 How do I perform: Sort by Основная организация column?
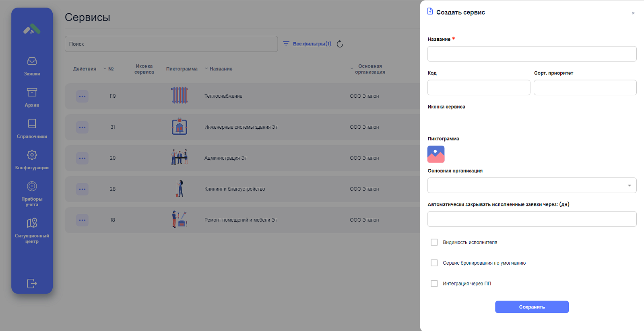[368, 69]
